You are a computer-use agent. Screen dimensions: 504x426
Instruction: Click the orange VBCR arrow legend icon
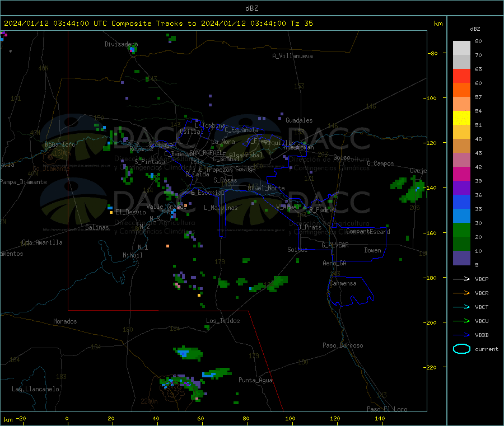[461, 293]
